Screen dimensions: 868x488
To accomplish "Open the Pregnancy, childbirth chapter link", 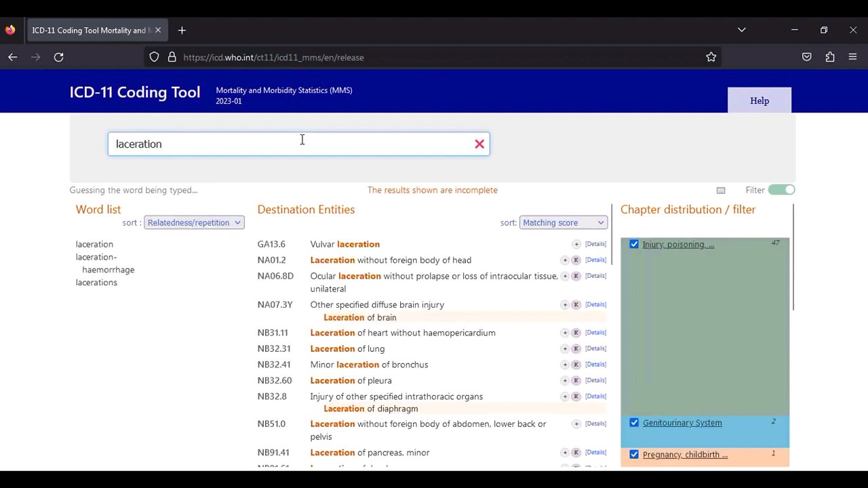I will pyautogui.click(x=685, y=455).
